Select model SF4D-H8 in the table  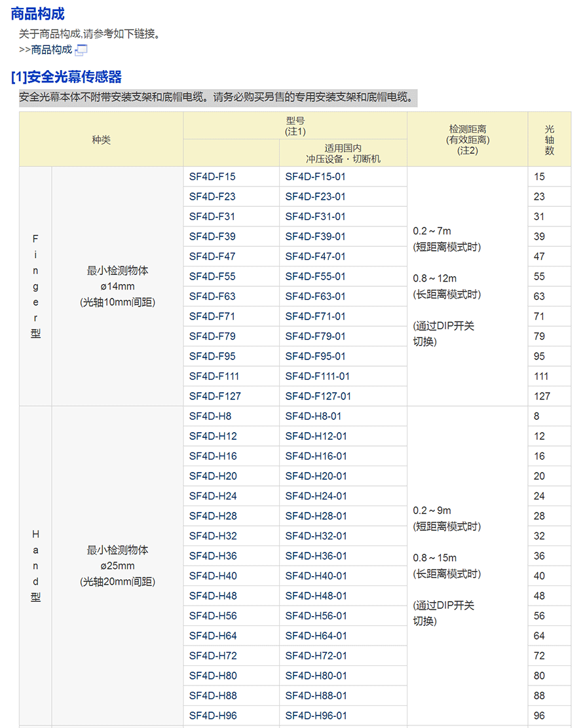click(210, 416)
